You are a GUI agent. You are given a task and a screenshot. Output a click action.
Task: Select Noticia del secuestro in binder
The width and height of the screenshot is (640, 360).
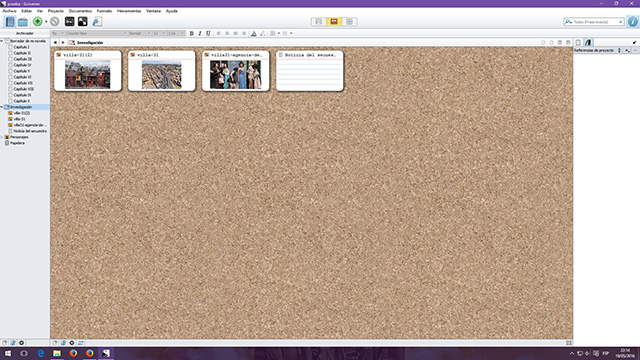click(29, 131)
